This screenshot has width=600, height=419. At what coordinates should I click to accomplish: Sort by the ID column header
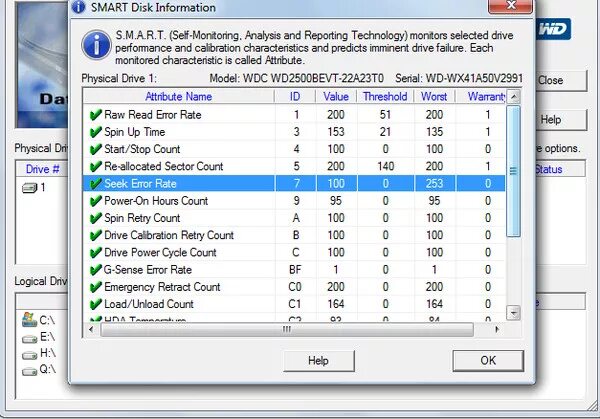(295, 96)
